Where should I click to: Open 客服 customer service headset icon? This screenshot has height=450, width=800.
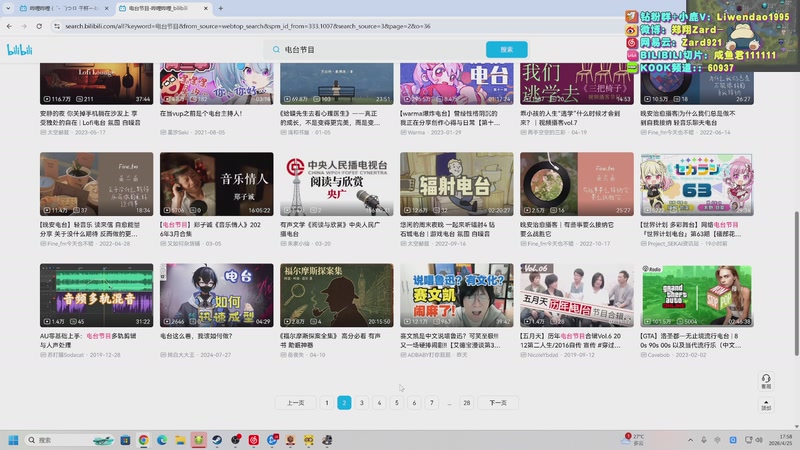point(766,381)
